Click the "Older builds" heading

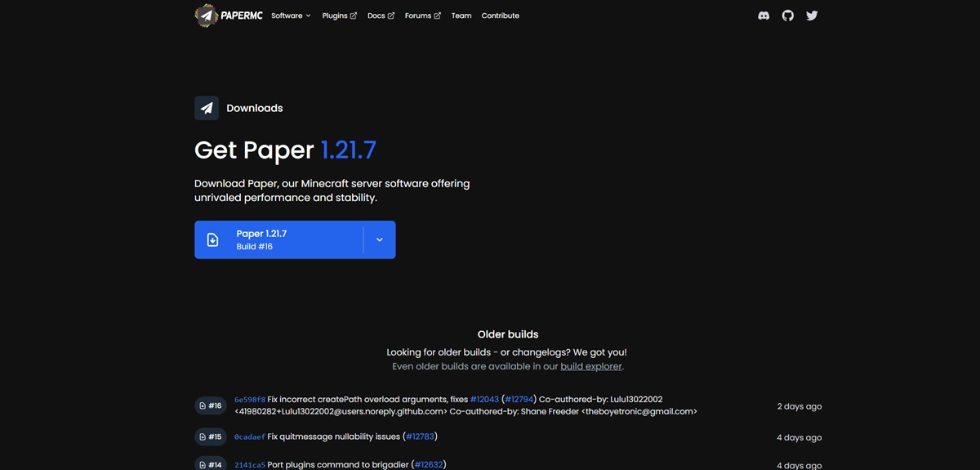point(508,334)
